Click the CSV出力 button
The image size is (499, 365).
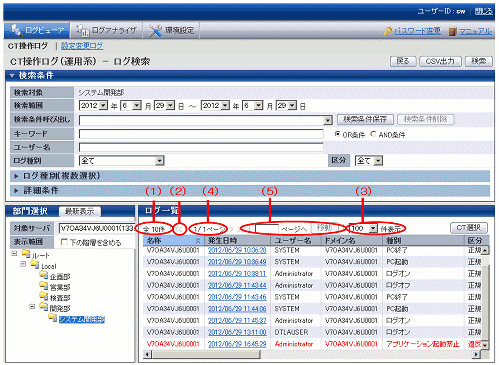coord(440,61)
